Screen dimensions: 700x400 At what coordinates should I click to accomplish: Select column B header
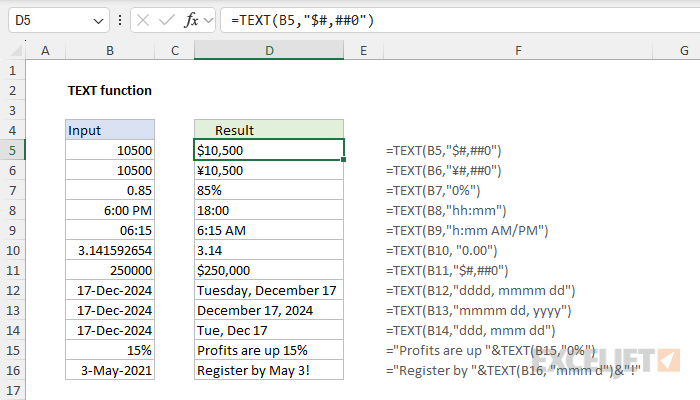110,50
